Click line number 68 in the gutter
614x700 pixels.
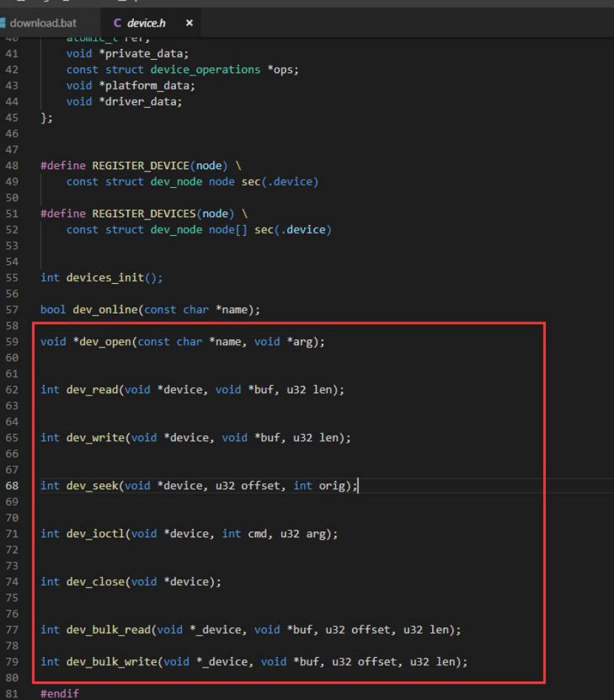12,486
